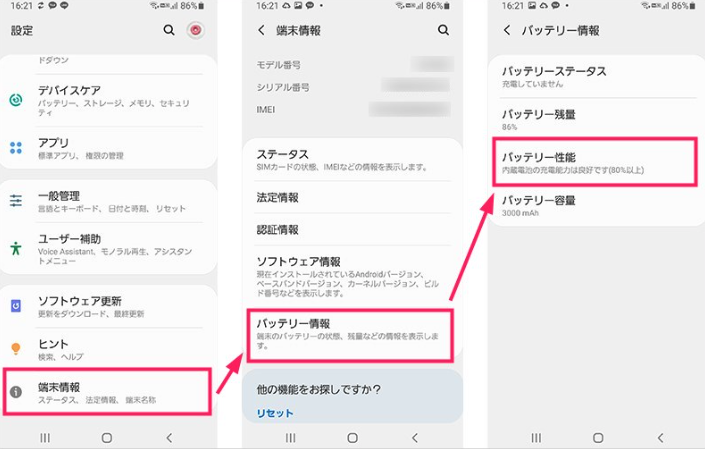
Task: Tap バッテリー情報 in the 端末情報 list
Action: click(352, 334)
